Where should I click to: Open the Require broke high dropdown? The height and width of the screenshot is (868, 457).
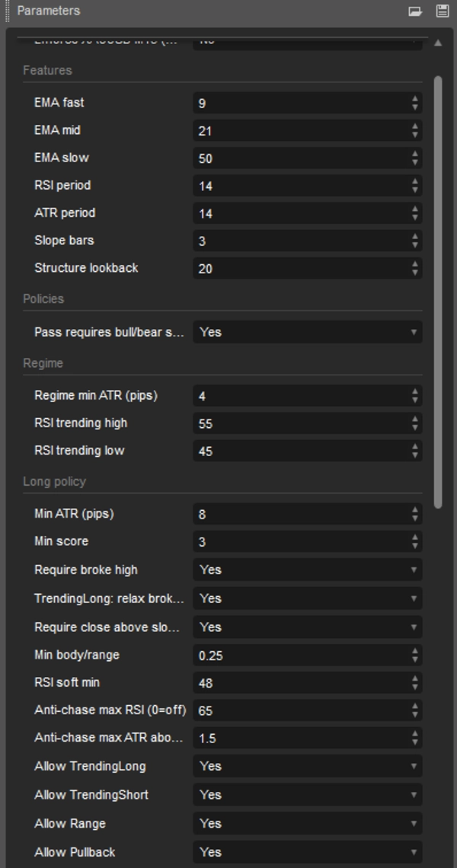click(308, 570)
